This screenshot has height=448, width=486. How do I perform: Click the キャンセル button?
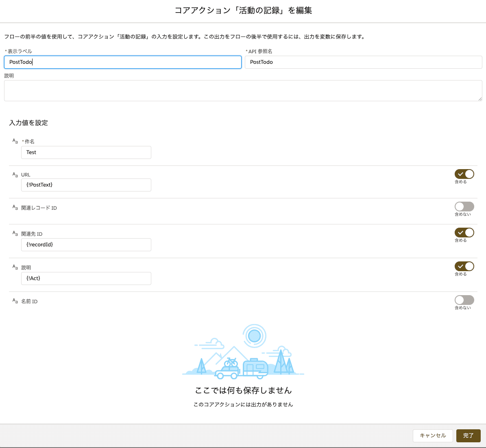pyautogui.click(x=433, y=435)
